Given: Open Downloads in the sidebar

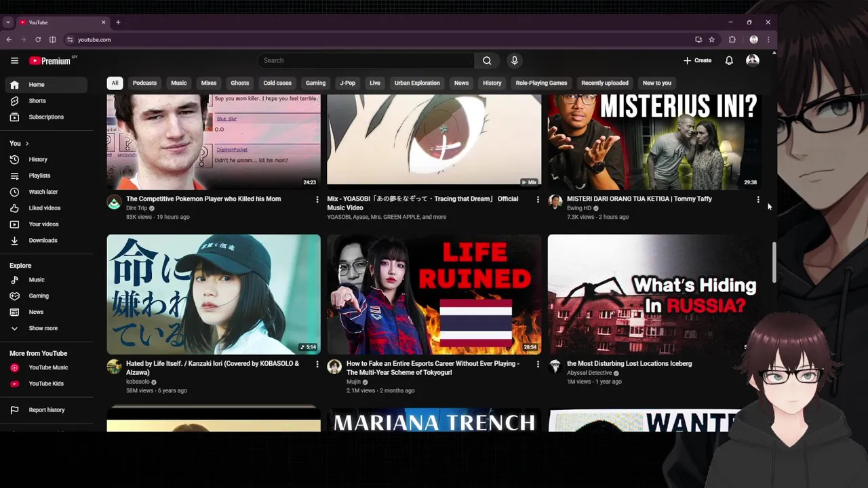Looking at the screenshot, I should (46, 241).
